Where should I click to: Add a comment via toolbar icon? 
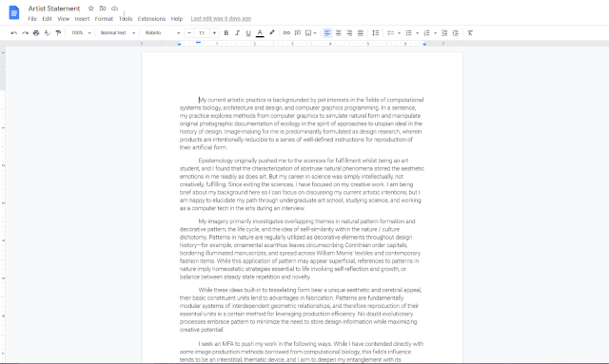[298, 33]
